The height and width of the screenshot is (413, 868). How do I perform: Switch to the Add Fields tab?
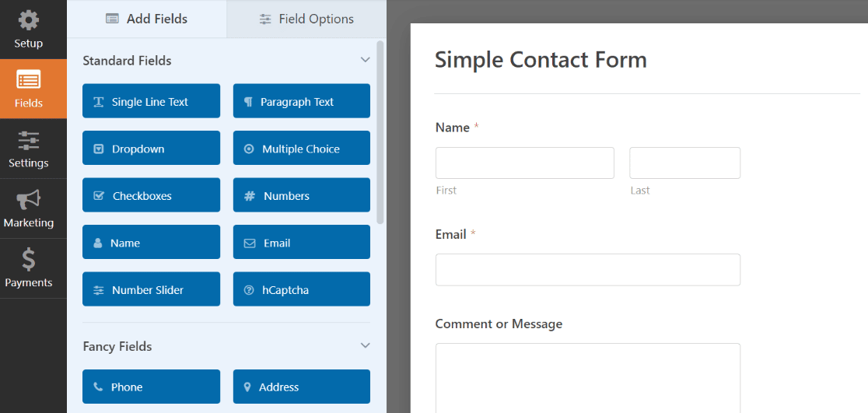pos(147,19)
